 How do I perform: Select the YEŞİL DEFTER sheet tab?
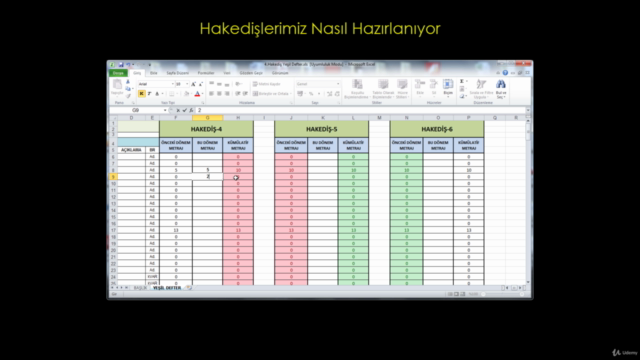167,288
